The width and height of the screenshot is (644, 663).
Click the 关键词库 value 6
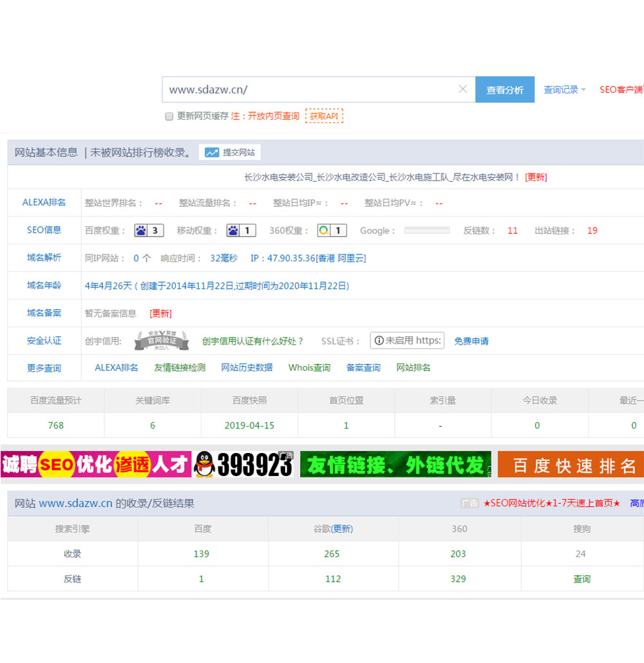pyautogui.click(x=153, y=425)
